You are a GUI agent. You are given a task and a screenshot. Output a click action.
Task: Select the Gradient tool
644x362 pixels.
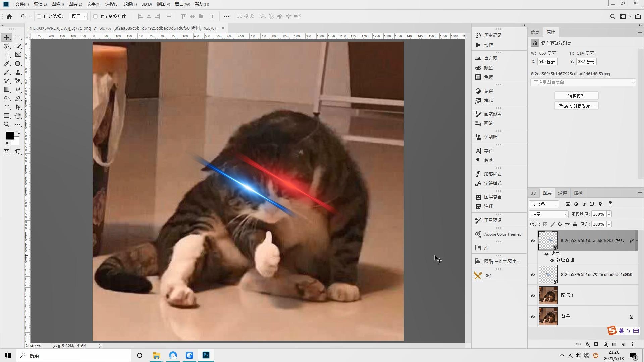7,89
